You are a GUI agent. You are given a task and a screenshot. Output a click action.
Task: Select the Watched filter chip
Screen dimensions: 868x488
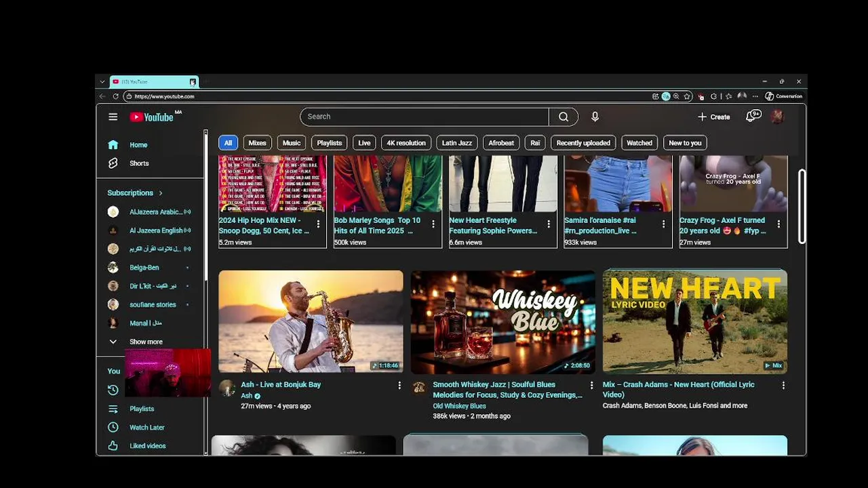coord(639,143)
